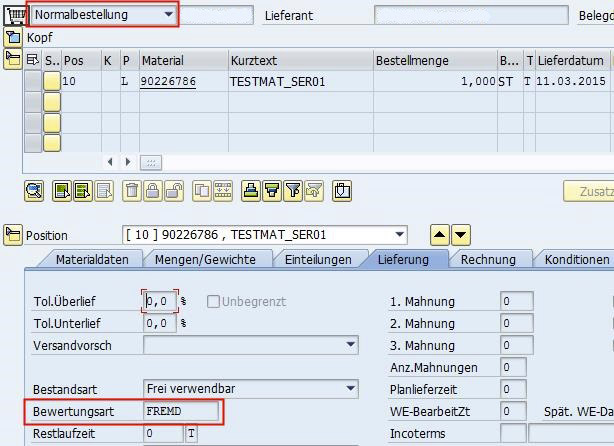The width and height of the screenshot is (614, 446).
Task: Click the Bewertungsart input field
Action: point(180,411)
